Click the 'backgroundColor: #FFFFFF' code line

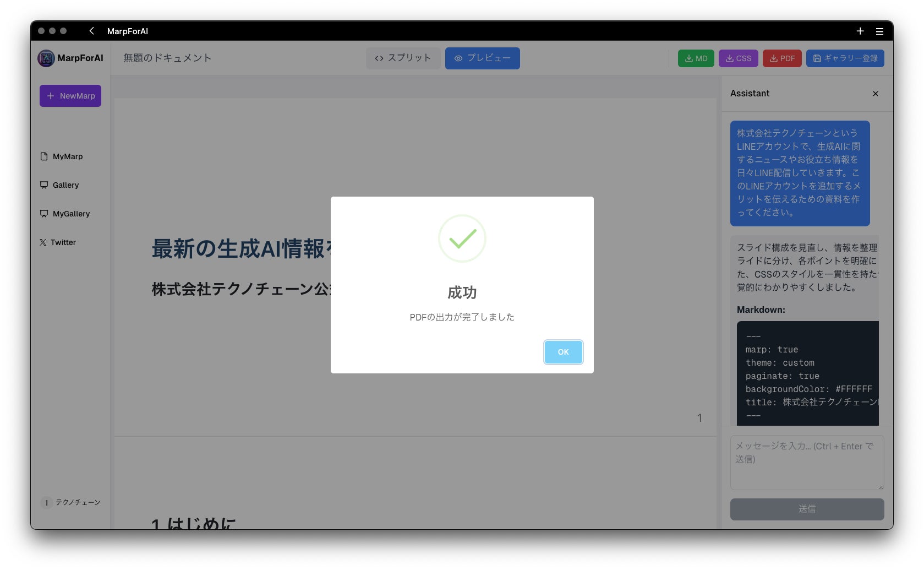click(809, 389)
